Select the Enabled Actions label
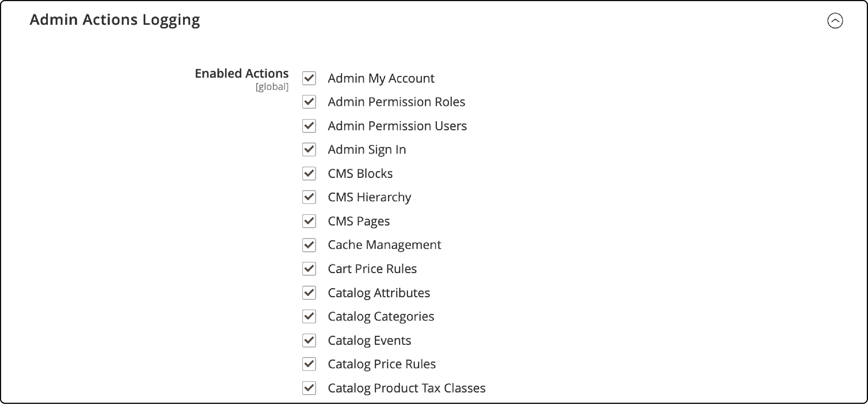Screen dimensions: 868x404 (241, 73)
